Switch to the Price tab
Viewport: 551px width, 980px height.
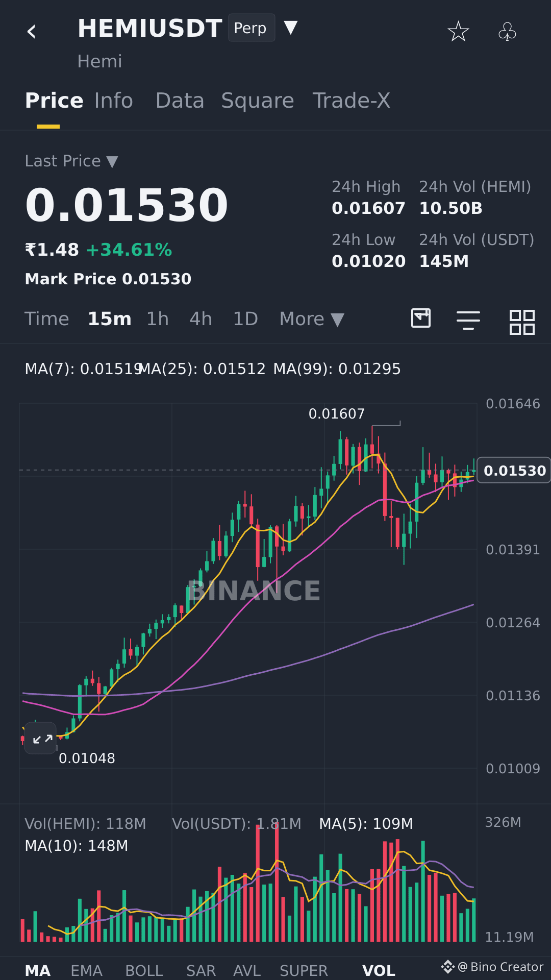[x=54, y=101]
